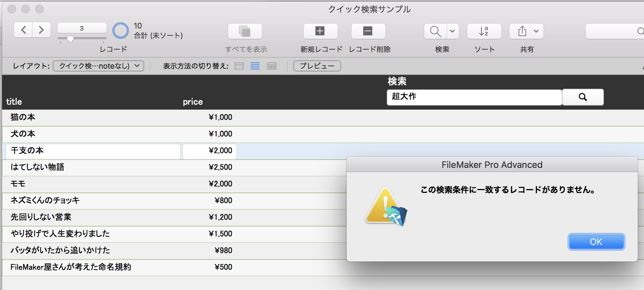644x290 pixels.
Task: Select the はてしない物語 row title
Action: pyautogui.click(x=37, y=167)
